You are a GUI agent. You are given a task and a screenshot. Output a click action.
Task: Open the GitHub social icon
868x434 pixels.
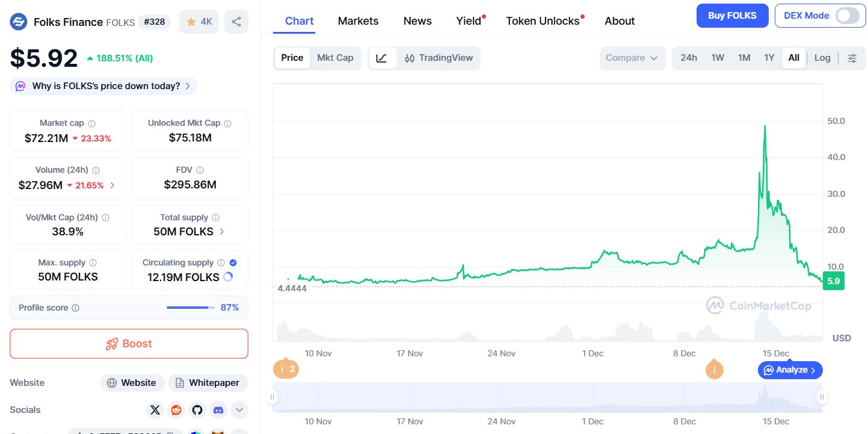[197, 410]
